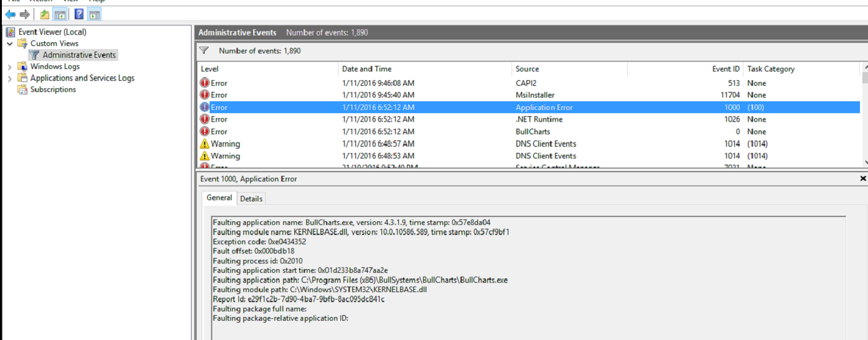Click the (100) task category cell
The image size is (868, 340).
tap(757, 108)
